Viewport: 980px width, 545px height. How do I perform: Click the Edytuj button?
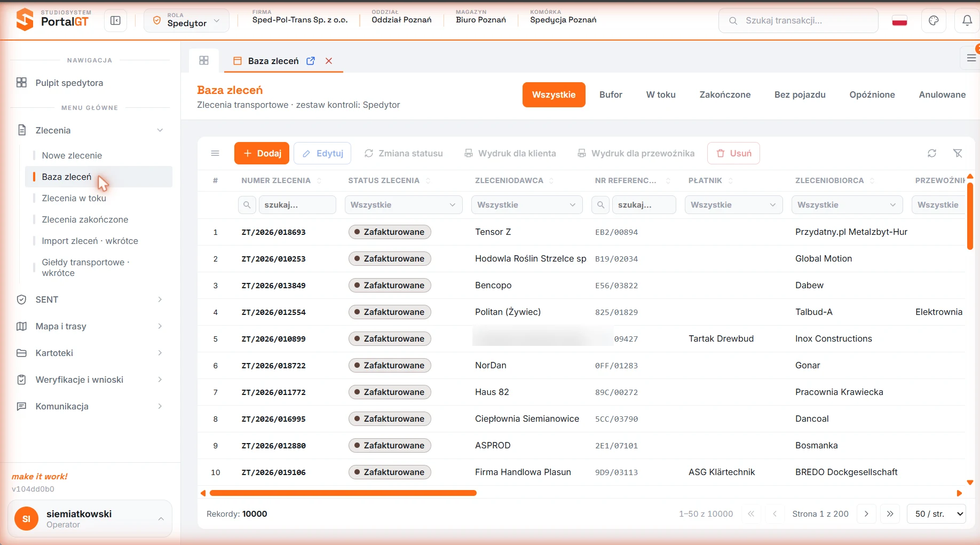tap(322, 153)
